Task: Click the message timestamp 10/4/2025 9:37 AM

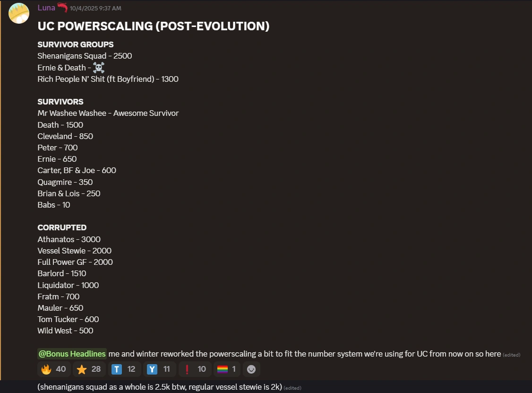Action: [95, 9]
